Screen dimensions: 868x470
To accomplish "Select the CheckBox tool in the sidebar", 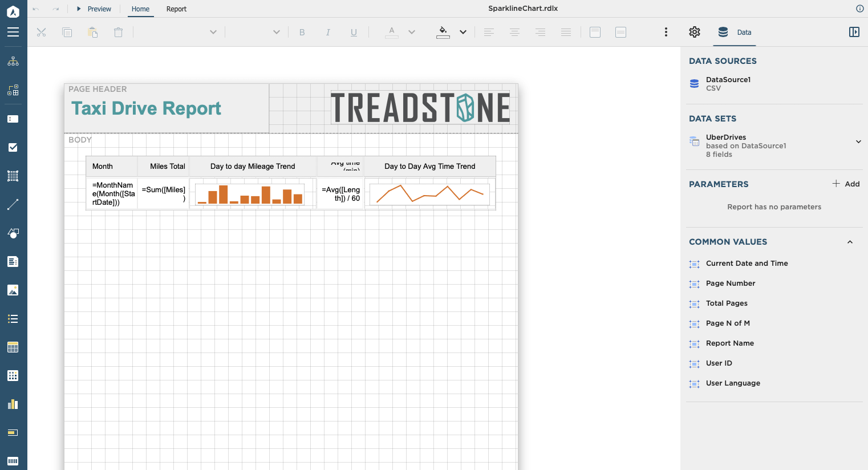I will (x=13, y=147).
